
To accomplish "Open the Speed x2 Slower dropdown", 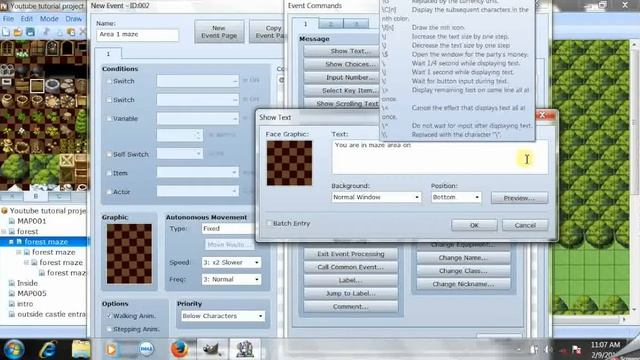I will (x=231, y=262).
